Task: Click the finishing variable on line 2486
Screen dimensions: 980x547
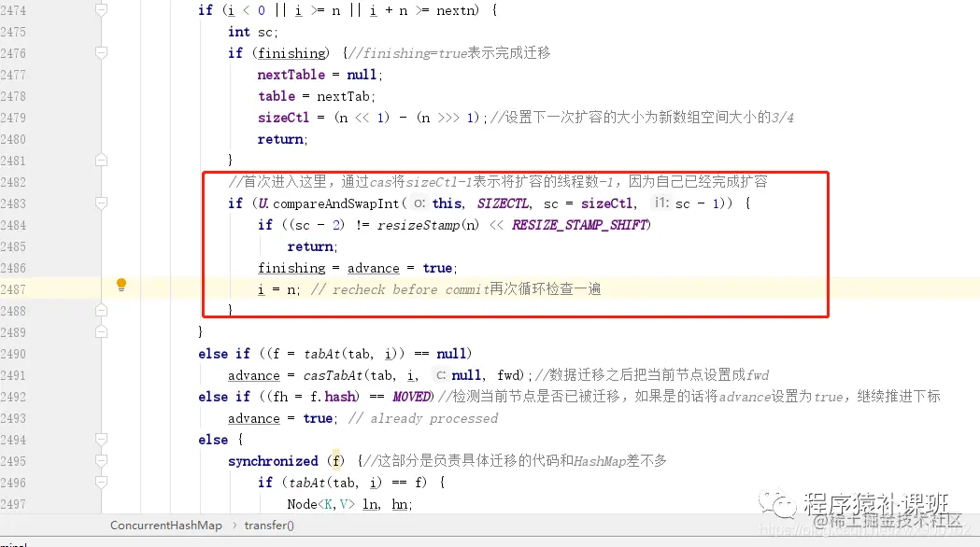Action: point(291,268)
